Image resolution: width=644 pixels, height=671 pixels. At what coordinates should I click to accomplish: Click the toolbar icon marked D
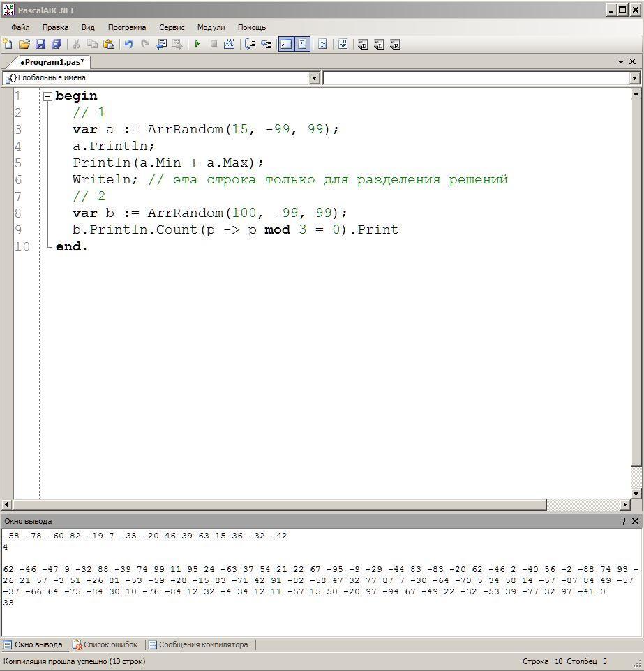coord(363,44)
